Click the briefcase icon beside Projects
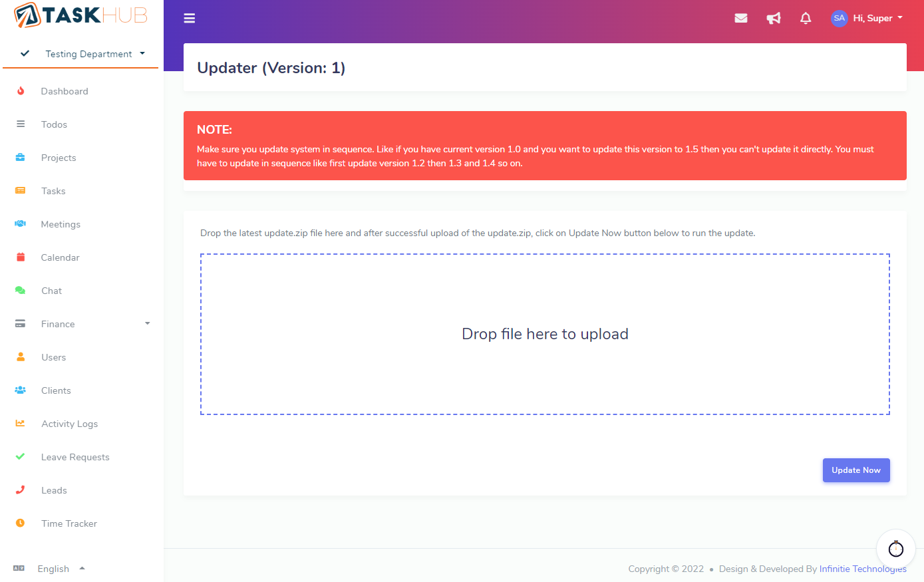924x582 pixels. tap(21, 158)
